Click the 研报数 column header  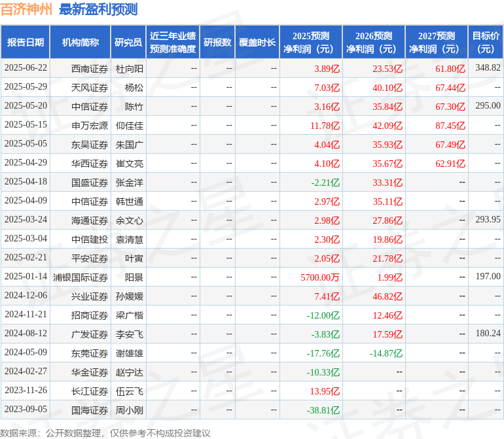tap(217, 42)
